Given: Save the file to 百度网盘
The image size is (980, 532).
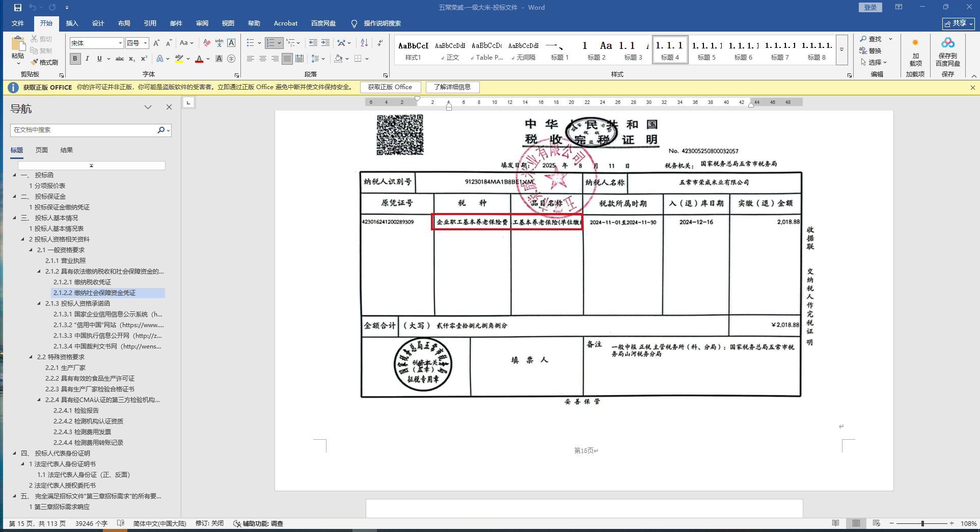Looking at the screenshot, I should pos(948,52).
